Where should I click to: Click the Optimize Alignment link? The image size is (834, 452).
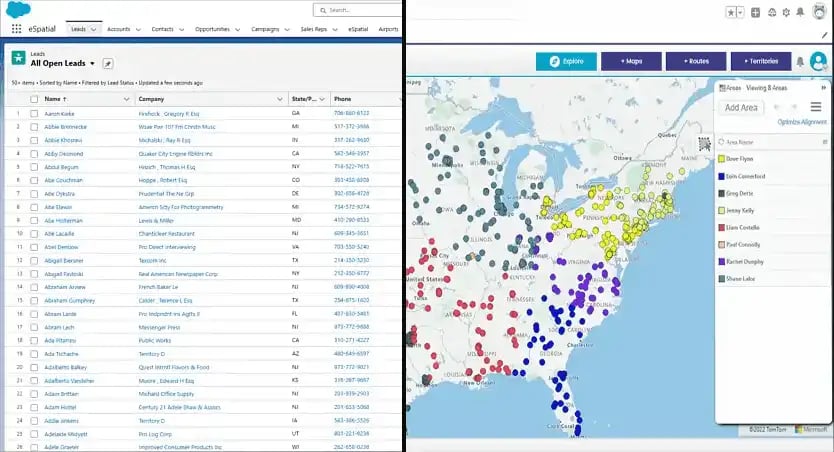click(802, 122)
